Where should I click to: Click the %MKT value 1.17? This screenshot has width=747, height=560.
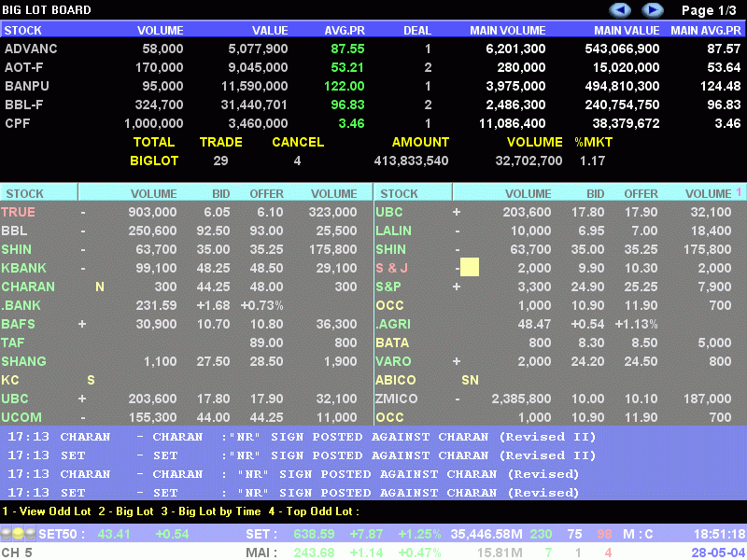(x=592, y=161)
